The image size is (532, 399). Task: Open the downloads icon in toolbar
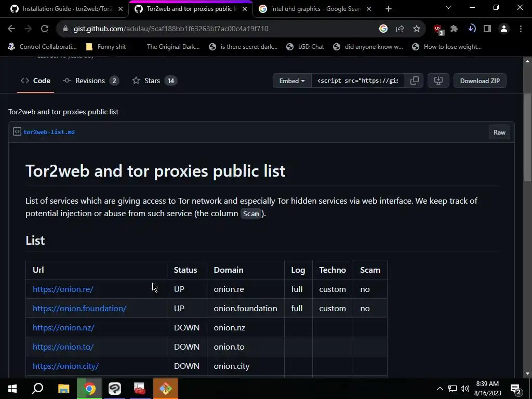point(471,29)
